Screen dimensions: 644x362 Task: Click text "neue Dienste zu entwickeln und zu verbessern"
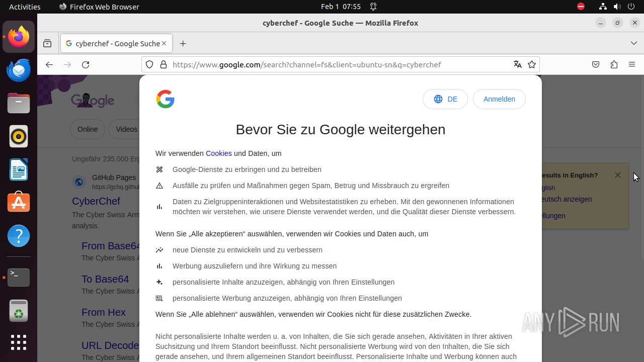click(x=248, y=250)
